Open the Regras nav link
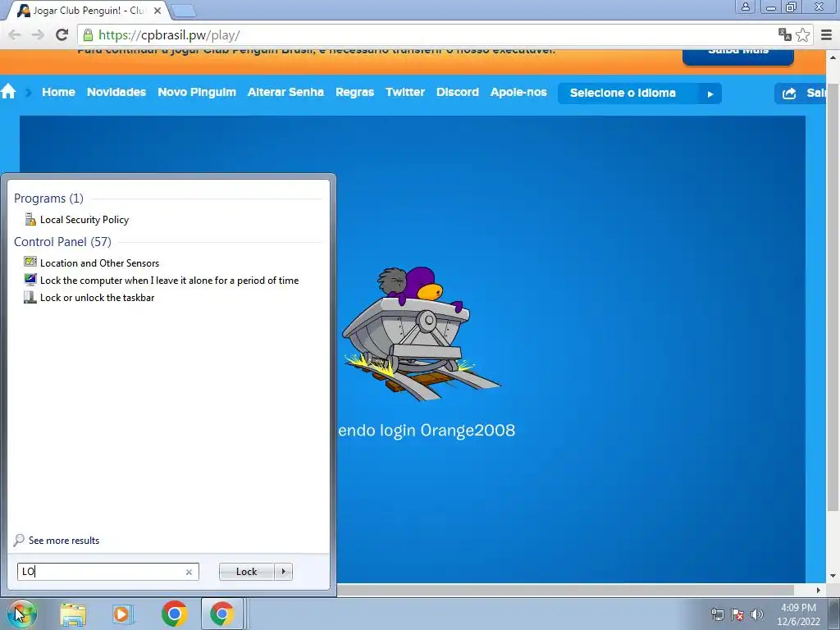This screenshot has width=840, height=630. pyautogui.click(x=354, y=92)
